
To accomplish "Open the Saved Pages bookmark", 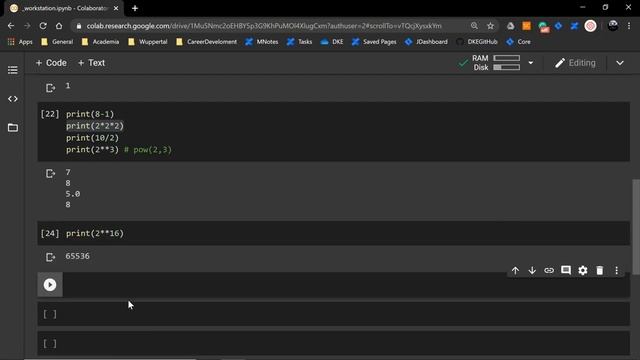I will (374, 42).
